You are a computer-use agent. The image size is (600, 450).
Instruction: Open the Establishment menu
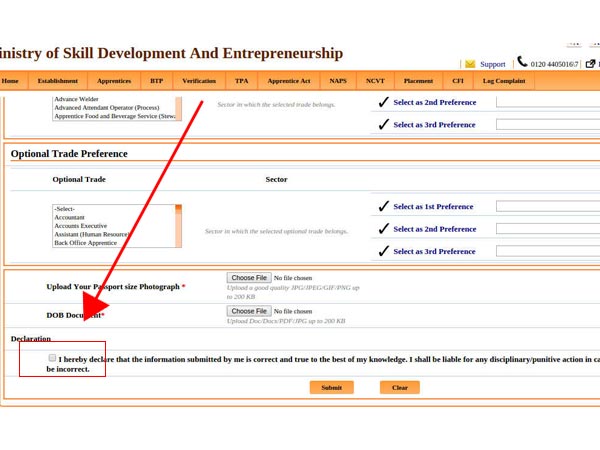point(58,81)
